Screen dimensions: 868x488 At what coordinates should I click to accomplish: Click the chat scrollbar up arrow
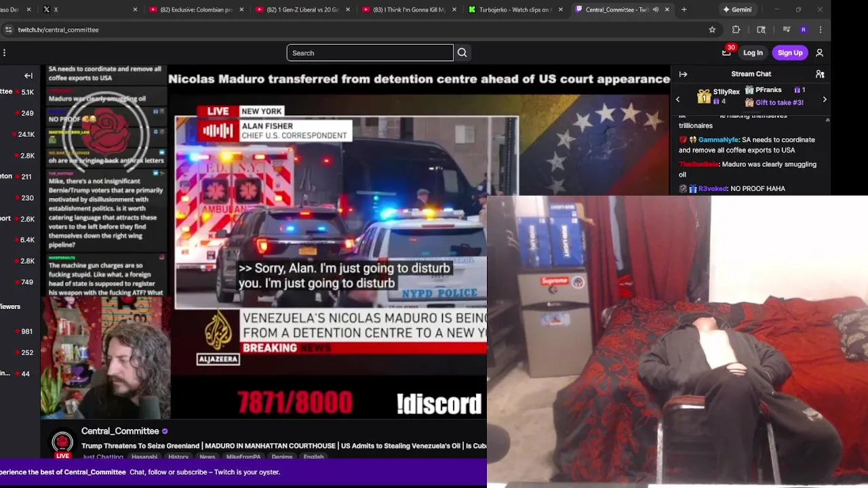tap(827, 120)
